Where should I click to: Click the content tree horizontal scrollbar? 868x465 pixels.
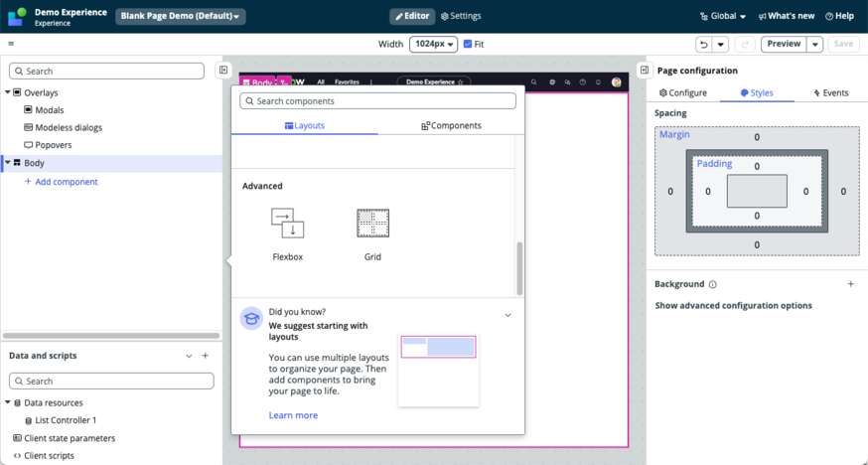point(111,336)
